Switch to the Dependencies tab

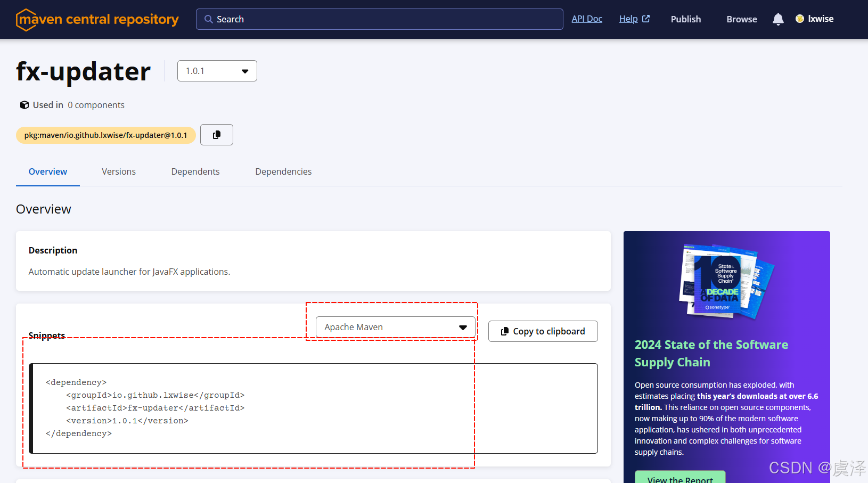tap(283, 171)
